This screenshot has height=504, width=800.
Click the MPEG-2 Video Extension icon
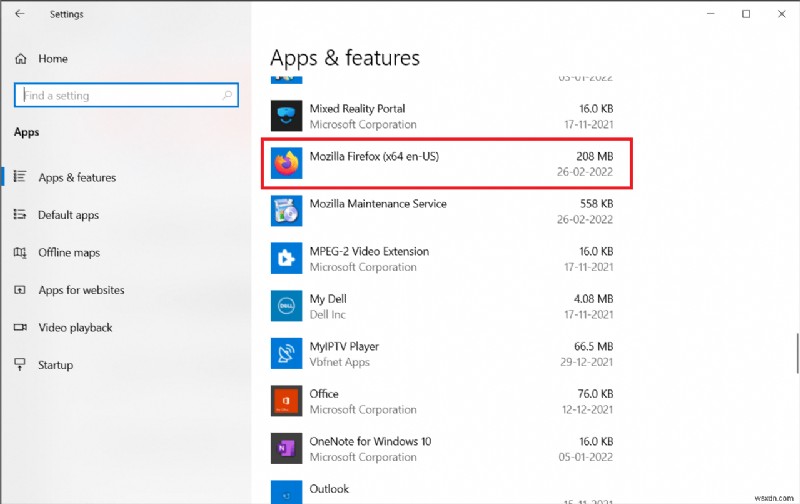(286, 258)
